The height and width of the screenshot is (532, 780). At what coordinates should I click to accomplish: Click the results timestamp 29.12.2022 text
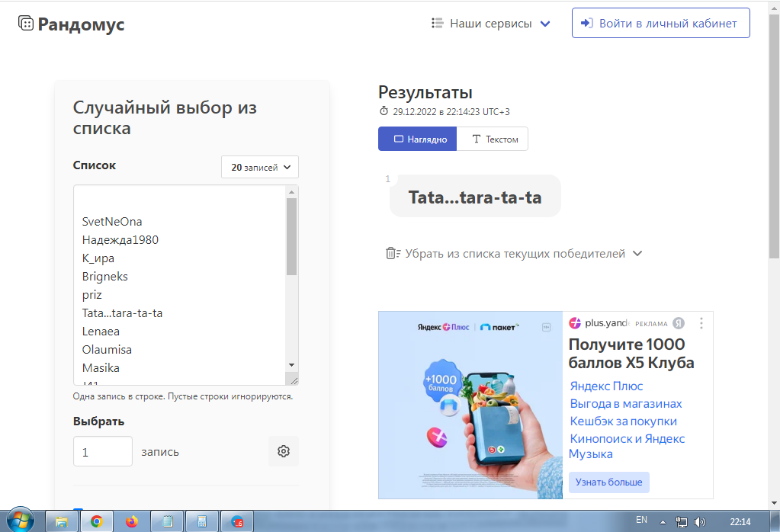click(x=451, y=111)
